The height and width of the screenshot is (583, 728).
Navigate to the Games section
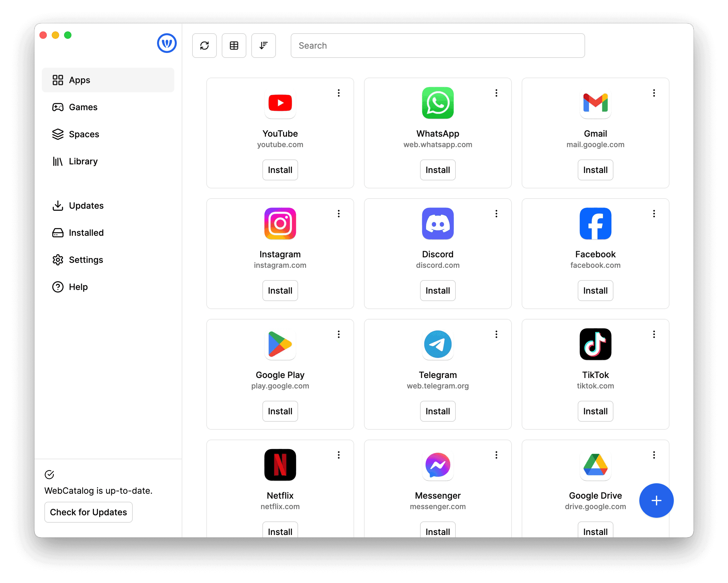pos(83,107)
